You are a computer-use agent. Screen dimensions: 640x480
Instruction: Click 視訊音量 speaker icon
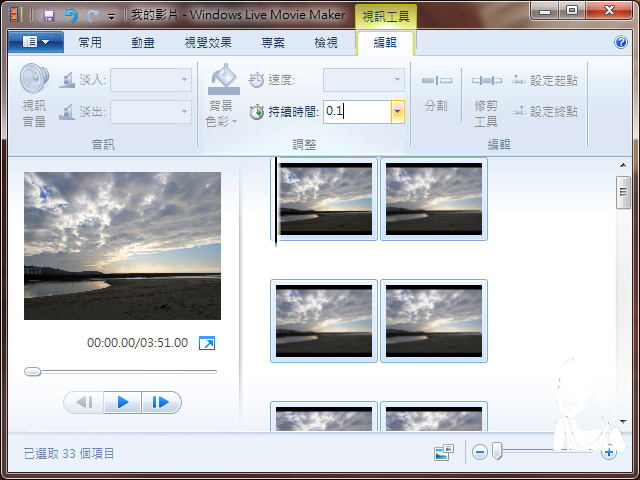click(x=34, y=78)
